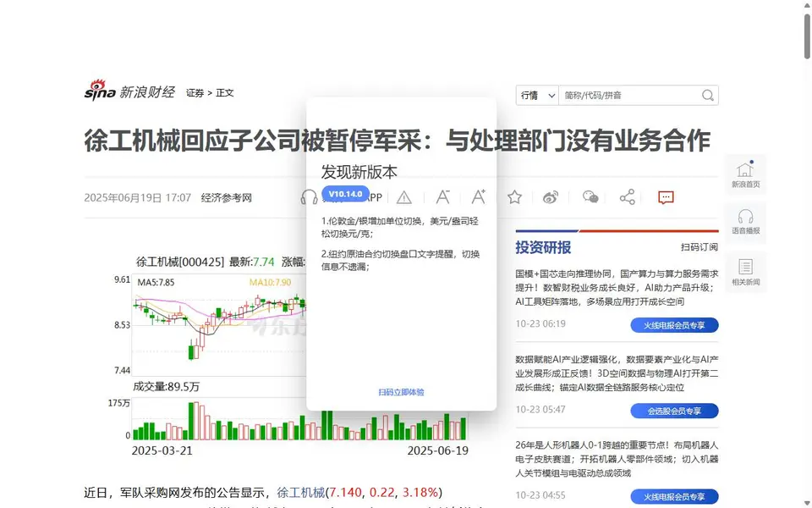Open 数据赋能AI产业逻辑强化 report article
This screenshot has height=508, width=812.
pos(617,373)
